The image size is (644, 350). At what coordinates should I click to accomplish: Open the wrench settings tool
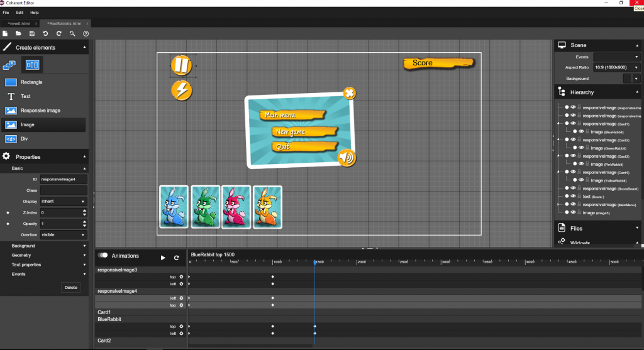[x=72, y=33]
